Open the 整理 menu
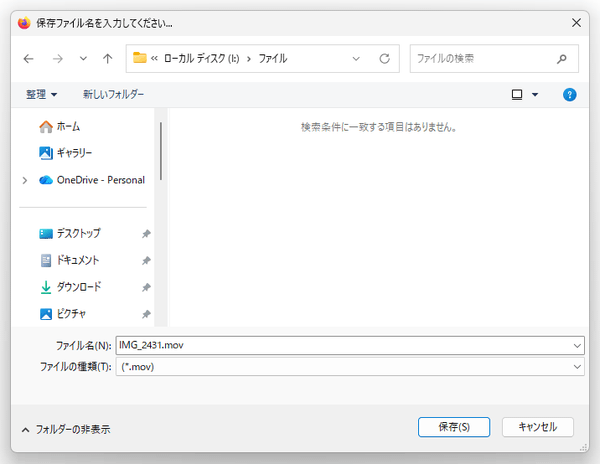600x464 pixels. click(41, 94)
